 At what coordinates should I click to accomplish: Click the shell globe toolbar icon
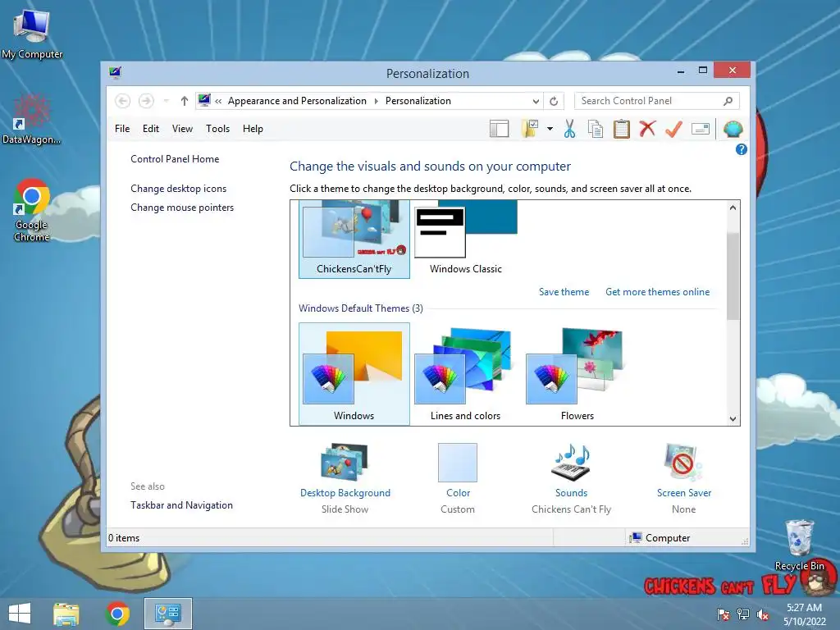point(733,129)
